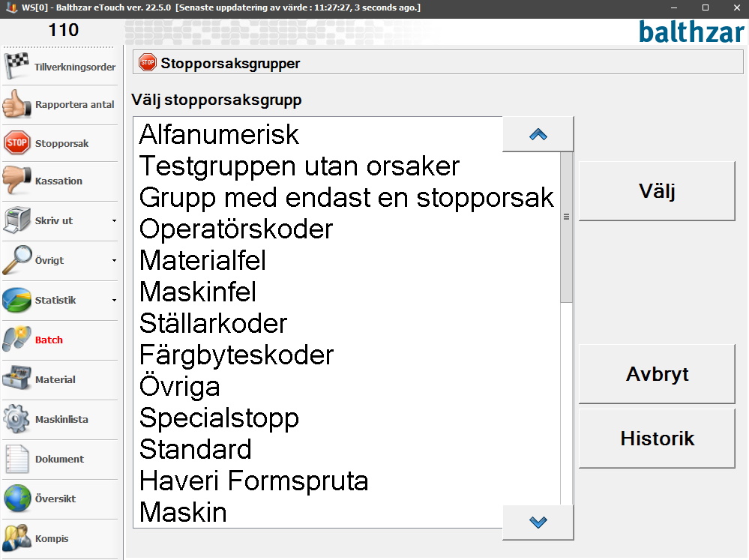Click the Välj button
The image size is (749, 560).
tap(657, 191)
